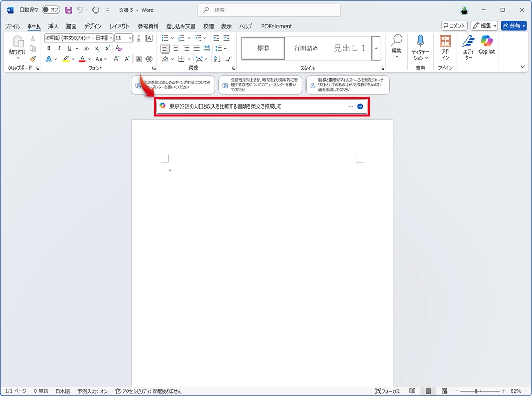Click the decrease indent icon
Viewport: 532px width, 396px height.
[x=216, y=38]
